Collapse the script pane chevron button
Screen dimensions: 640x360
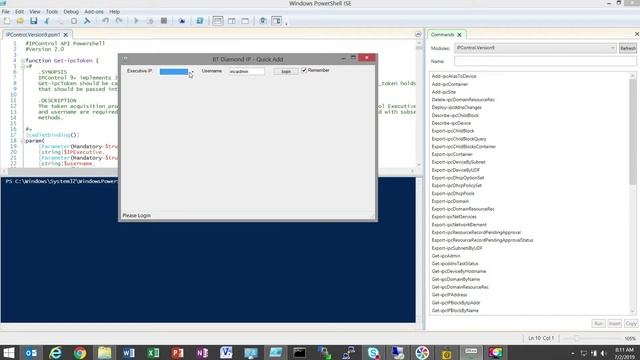pyautogui.click(x=418, y=35)
